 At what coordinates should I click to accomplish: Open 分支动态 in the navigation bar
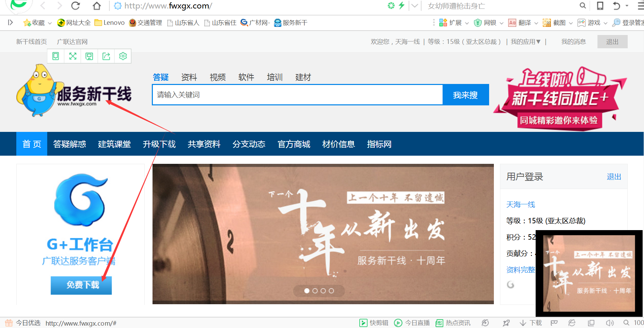tap(249, 144)
